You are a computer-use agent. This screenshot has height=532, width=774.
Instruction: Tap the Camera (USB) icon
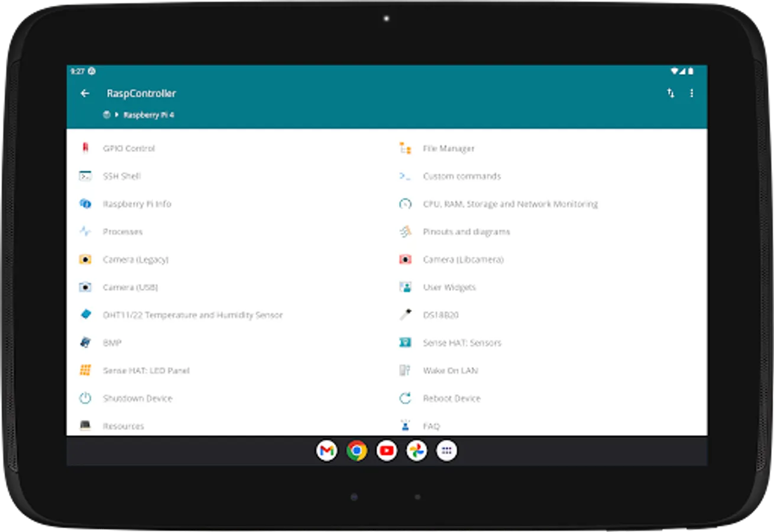(x=85, y=287)
